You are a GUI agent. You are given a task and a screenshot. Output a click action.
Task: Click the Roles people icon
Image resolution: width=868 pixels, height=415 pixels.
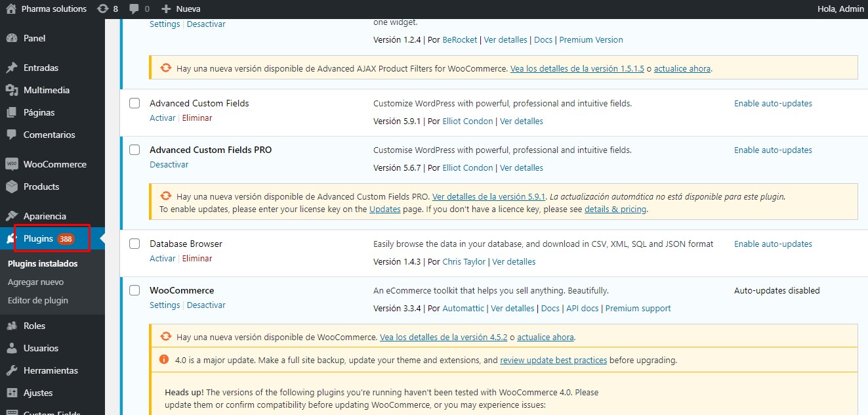(x=11, y=326)
